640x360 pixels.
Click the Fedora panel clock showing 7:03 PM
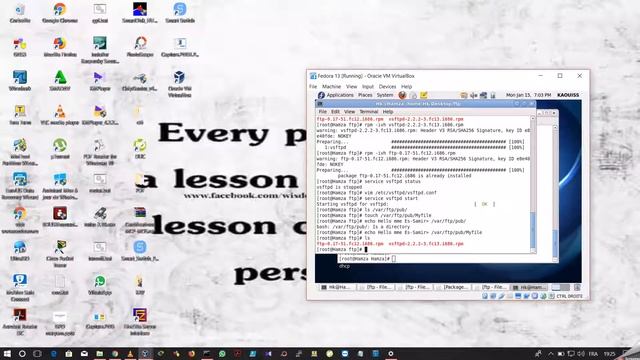(x=528, y=95)
